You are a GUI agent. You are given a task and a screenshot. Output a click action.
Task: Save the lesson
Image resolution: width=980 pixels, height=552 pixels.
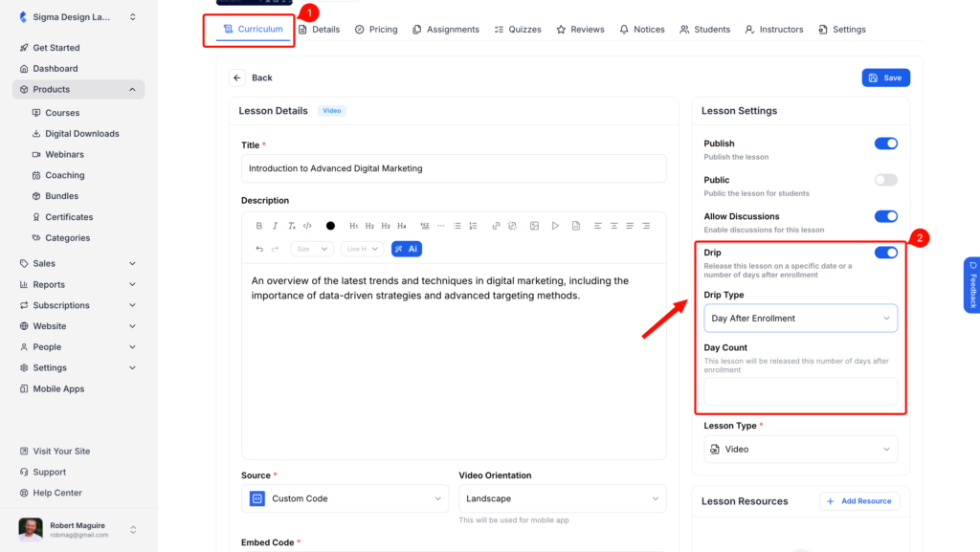(885, 77)
